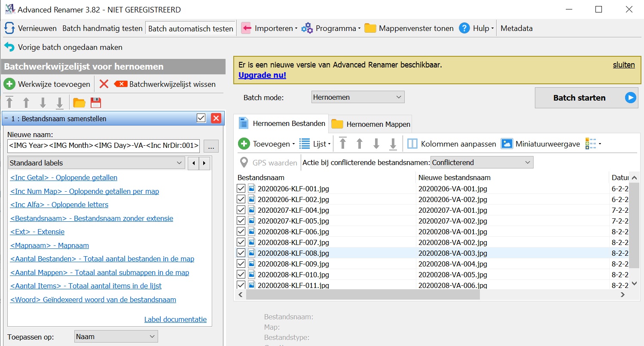Viewport: 644px width, 346px height.
Task: Disable the Bestandsnaam samenstellen method checkbox
Action: click(x=201, y=118)
